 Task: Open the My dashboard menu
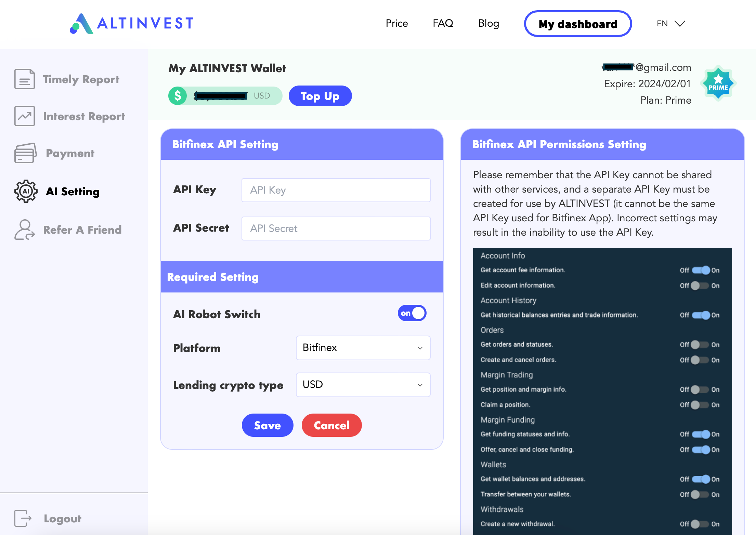(578, 23)
